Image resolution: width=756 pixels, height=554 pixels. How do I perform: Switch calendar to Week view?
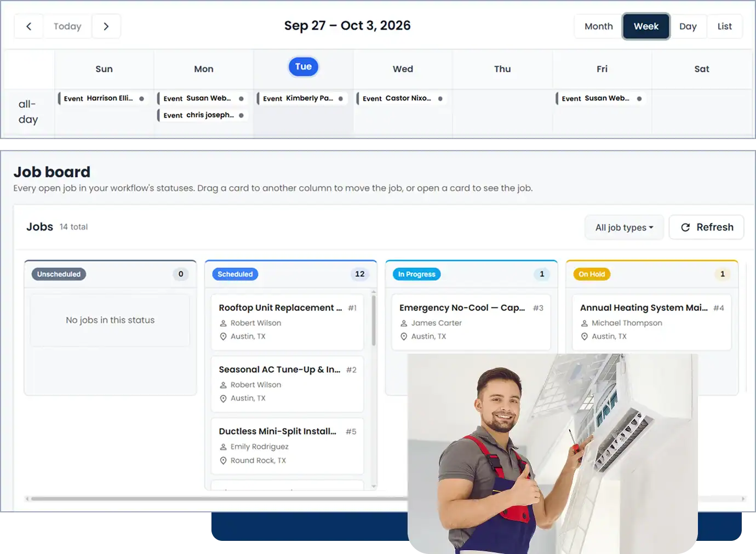click(646, 26)
